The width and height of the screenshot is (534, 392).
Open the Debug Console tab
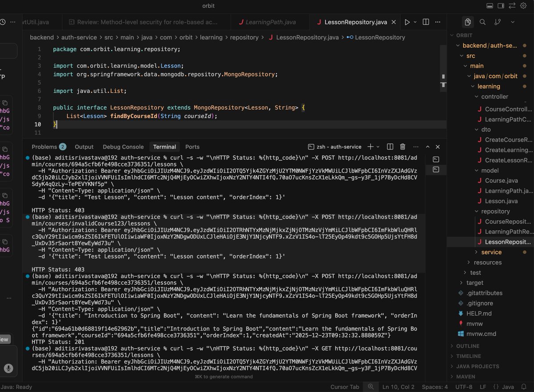click(123, 147)
